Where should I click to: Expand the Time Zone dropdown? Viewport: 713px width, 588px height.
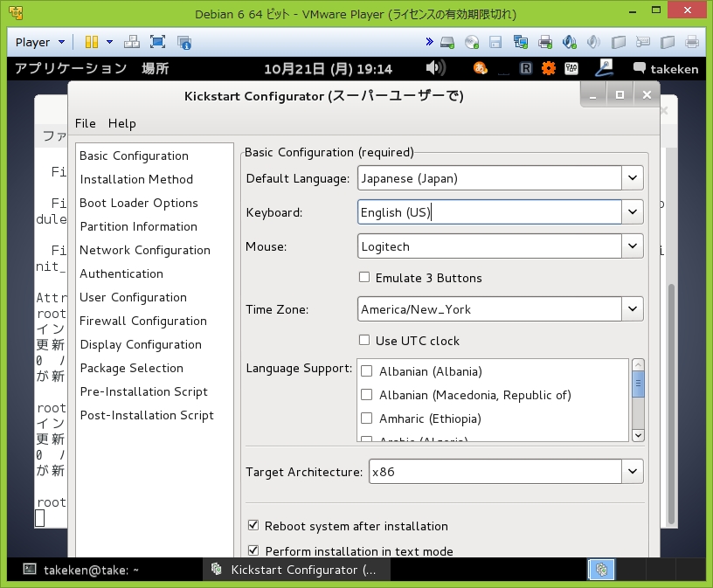[633, 308]
